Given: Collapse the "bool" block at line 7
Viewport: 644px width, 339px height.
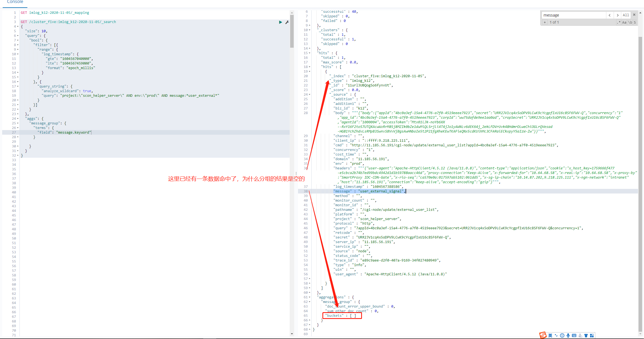Looking at the screenshot, I should tap(18, 40).
